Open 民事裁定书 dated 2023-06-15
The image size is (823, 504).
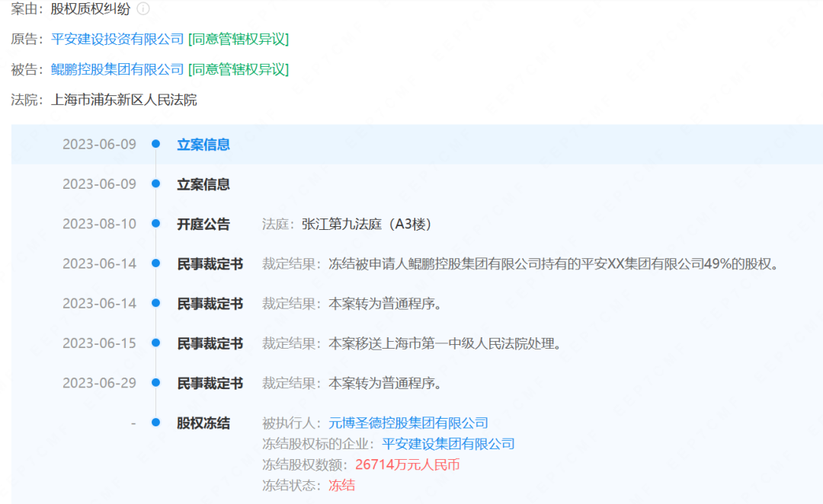click(210, 343)
